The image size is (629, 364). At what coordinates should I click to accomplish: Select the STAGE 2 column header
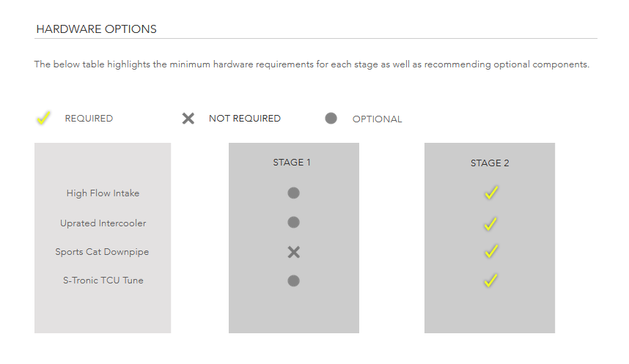click(490, 163)
